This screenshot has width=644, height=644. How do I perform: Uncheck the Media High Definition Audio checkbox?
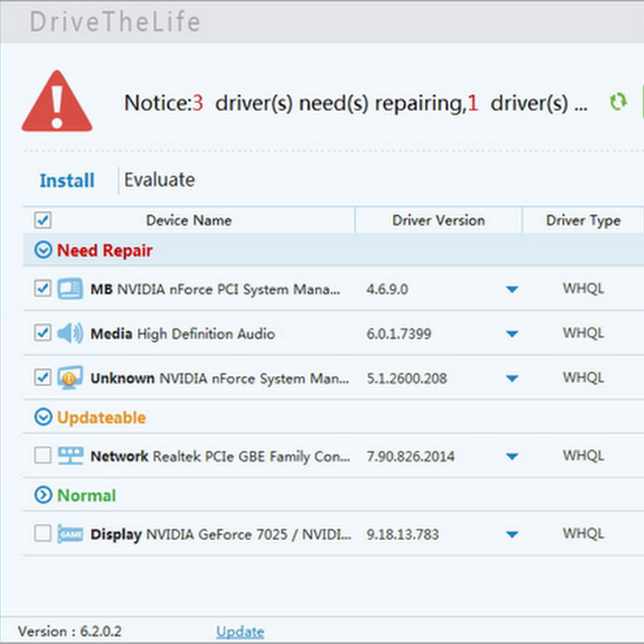point(43,332)
